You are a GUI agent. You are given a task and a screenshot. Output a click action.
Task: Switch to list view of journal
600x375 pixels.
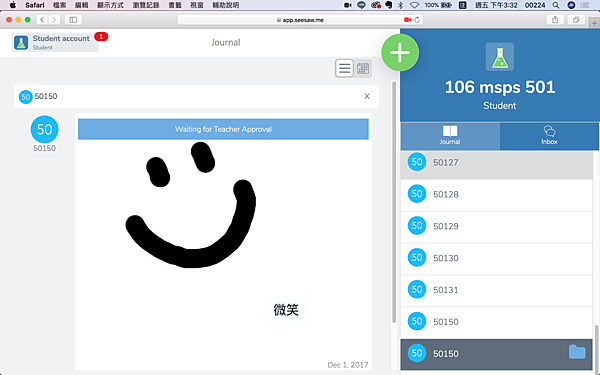pyautogui.click(x=344, y=68)
